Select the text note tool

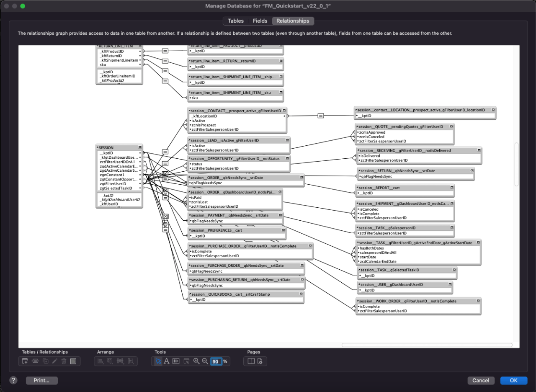click(166, 361)
